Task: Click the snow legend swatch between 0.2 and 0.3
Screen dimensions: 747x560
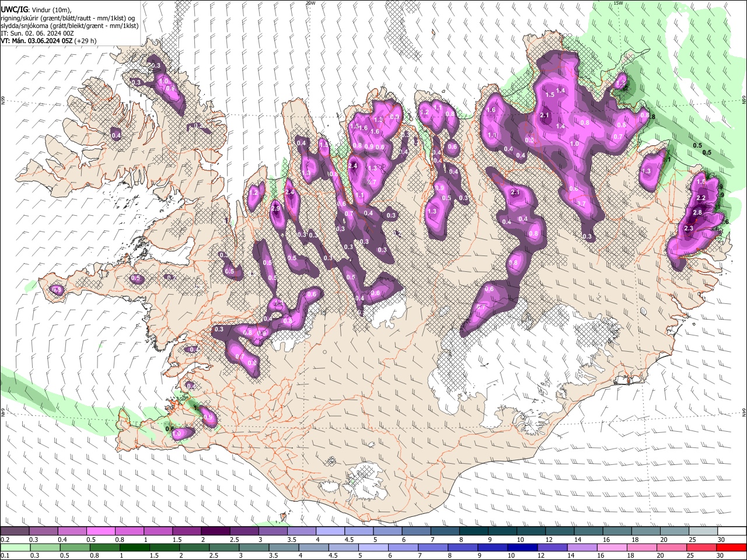Action: (x=15, y=531)
